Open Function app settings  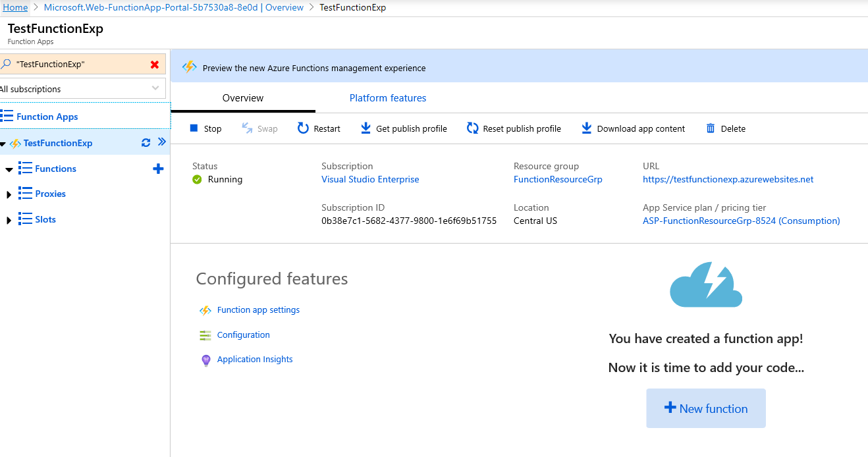258,309
